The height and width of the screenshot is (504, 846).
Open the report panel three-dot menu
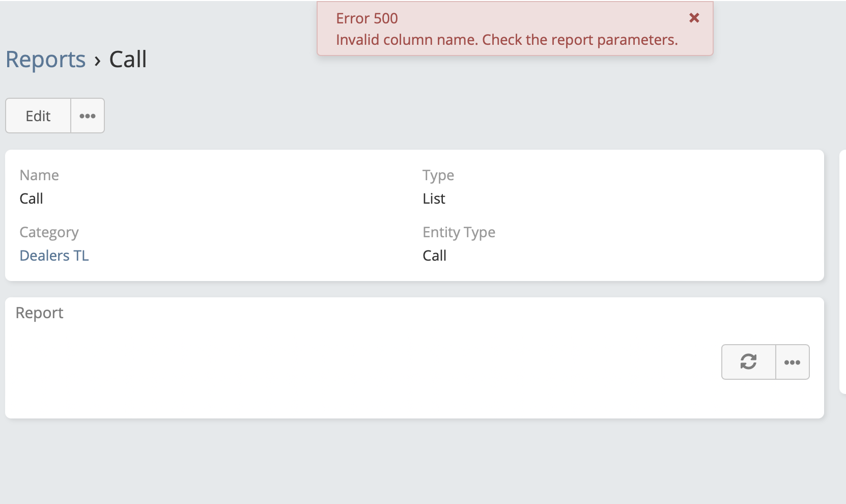pos(792,362)
